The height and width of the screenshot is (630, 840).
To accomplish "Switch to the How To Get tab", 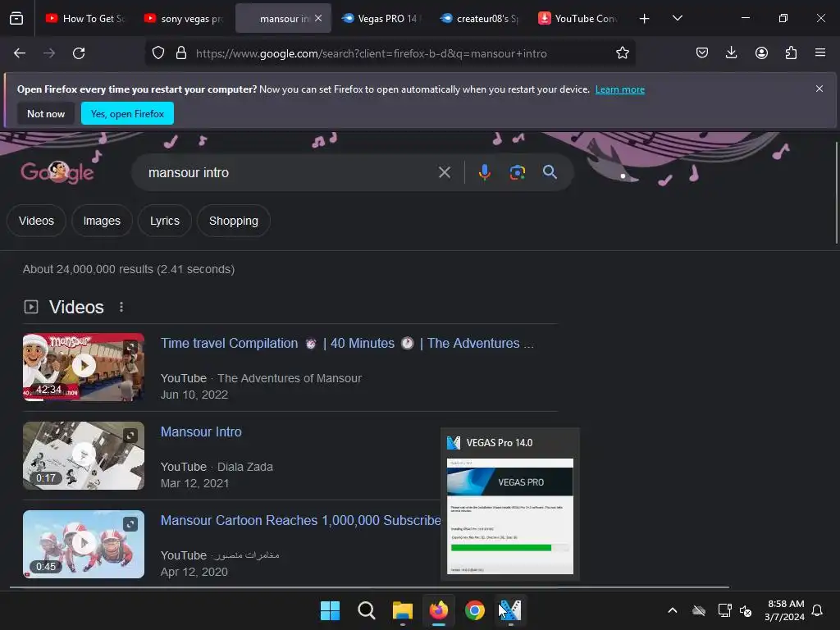I will point(84,18).
